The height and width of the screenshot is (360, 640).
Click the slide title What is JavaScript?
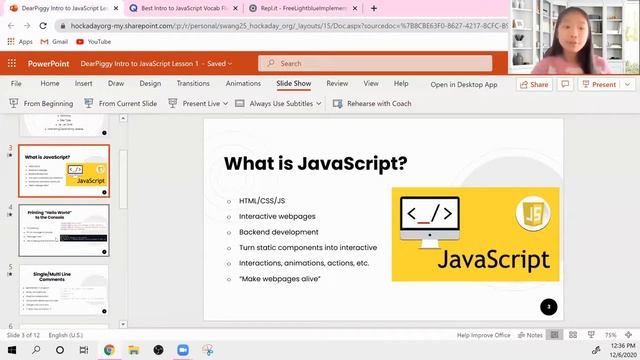(x=316, y=163)
